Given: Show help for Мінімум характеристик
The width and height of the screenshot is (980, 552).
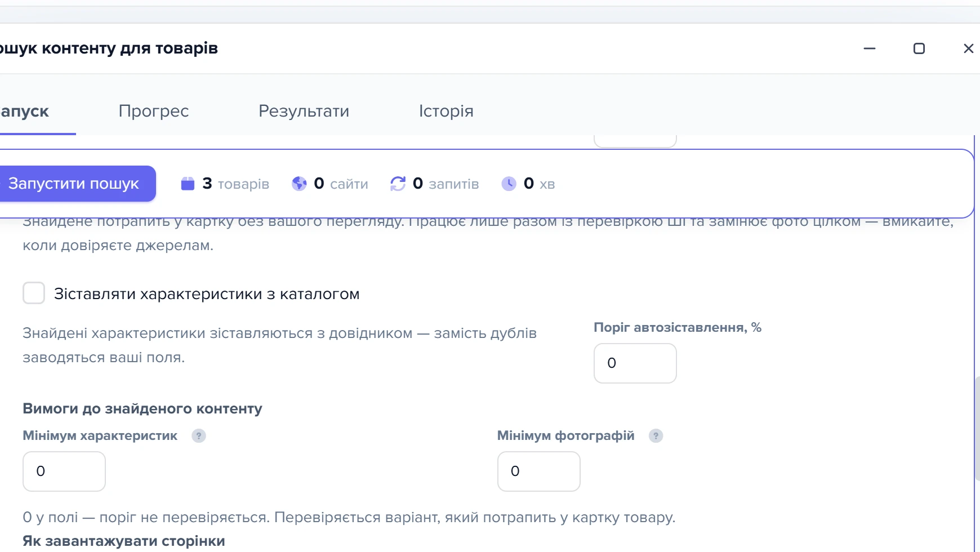Looking at the screenshot, I should [x=199, y=436].
